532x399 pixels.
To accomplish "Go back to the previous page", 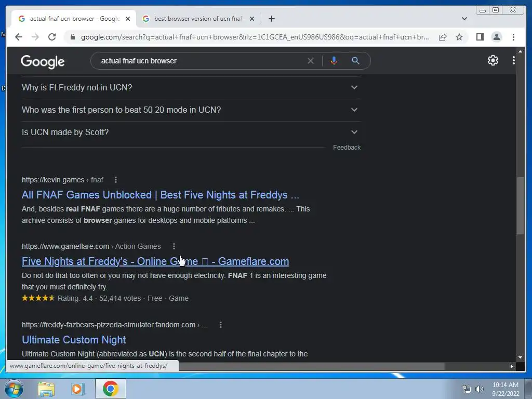I will (x=19, y=37).
